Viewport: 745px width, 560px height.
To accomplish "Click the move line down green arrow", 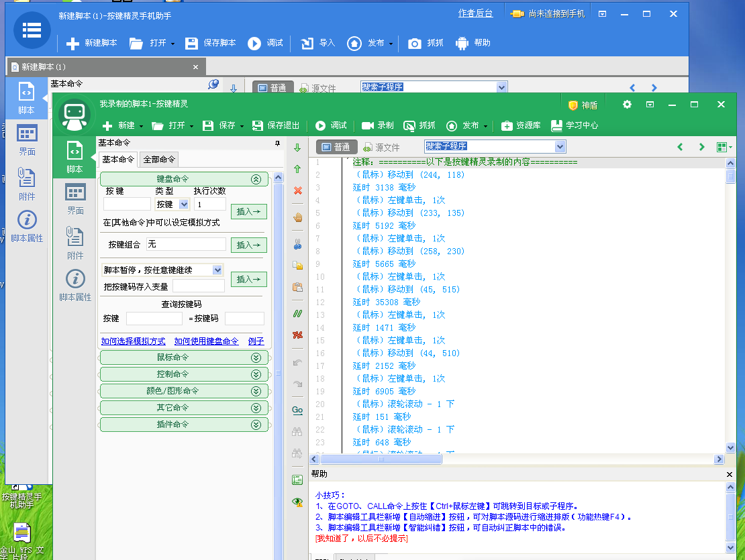I will click(297, 148).
